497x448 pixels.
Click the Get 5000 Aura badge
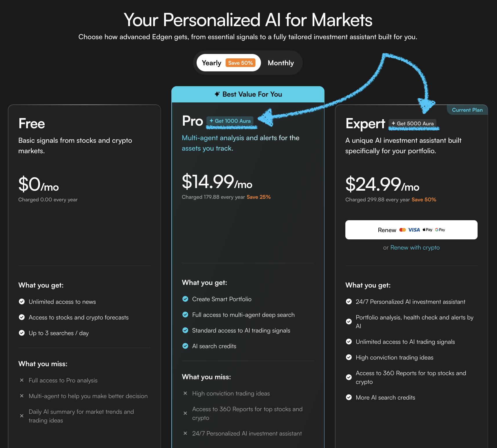tap(412, 124)
